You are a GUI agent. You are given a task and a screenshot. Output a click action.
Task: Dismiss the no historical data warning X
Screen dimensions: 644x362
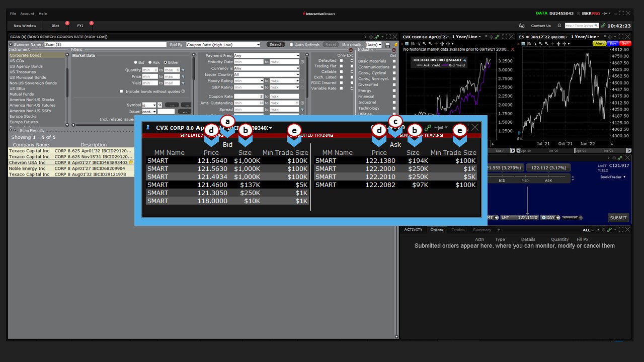(513, 49)
